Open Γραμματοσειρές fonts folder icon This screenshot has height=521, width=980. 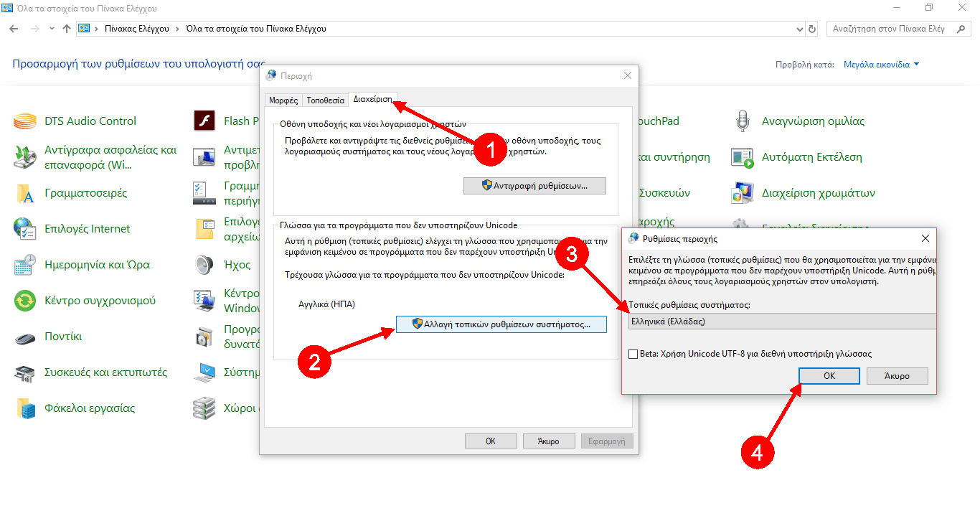coord(25,193)
